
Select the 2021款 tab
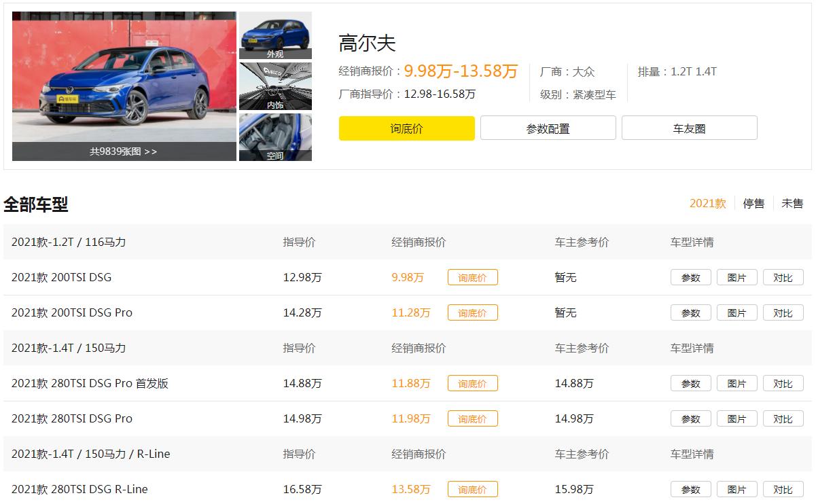(x=708, y=203)
